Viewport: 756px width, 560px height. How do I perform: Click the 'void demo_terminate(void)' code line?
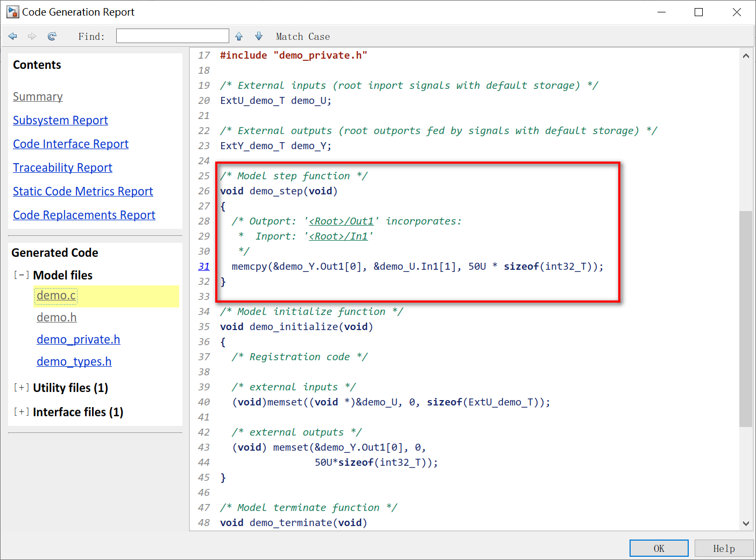point(293,523)
